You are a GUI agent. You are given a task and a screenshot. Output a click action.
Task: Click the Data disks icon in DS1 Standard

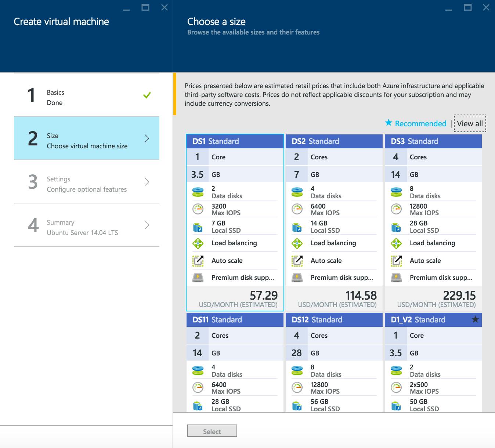198,192
